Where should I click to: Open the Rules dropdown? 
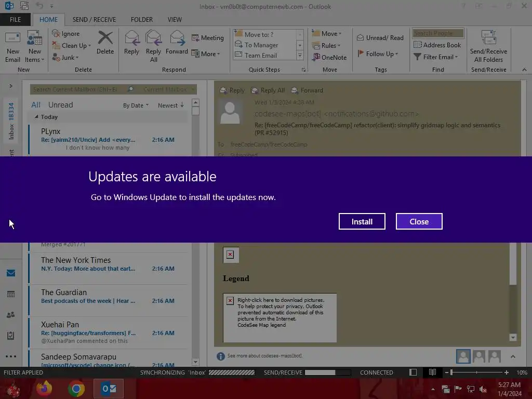pos(326,46)
